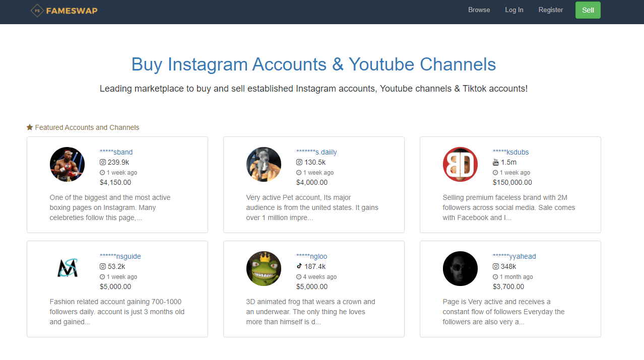Click Instagram icon next to 348k
This screenshot has height=360, width=644.
click(x=496, y=266)
